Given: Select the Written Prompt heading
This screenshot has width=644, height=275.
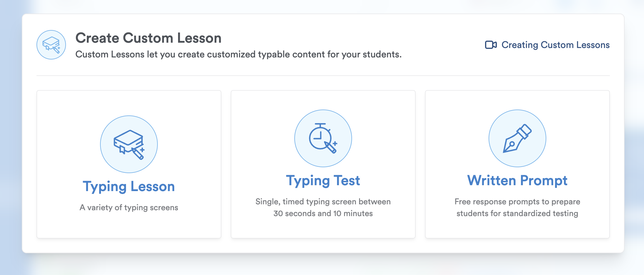Looking at the screenshot, I should [517, 180].
